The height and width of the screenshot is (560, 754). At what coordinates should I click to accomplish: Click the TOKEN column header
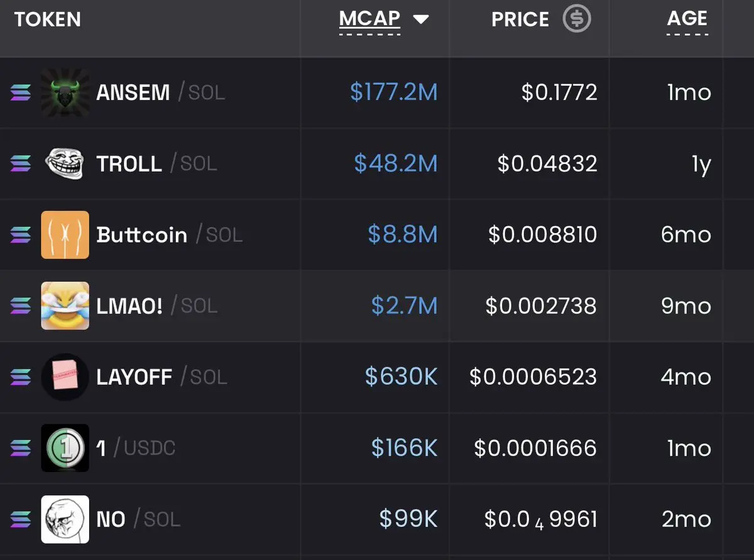(48, 19)
